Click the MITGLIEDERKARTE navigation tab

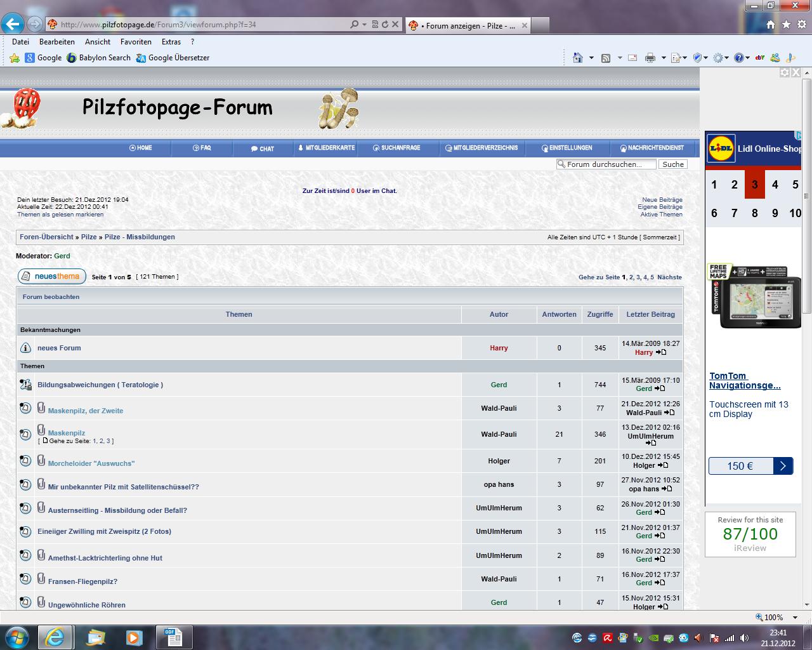pyautogui.click(x=326, y=148)
